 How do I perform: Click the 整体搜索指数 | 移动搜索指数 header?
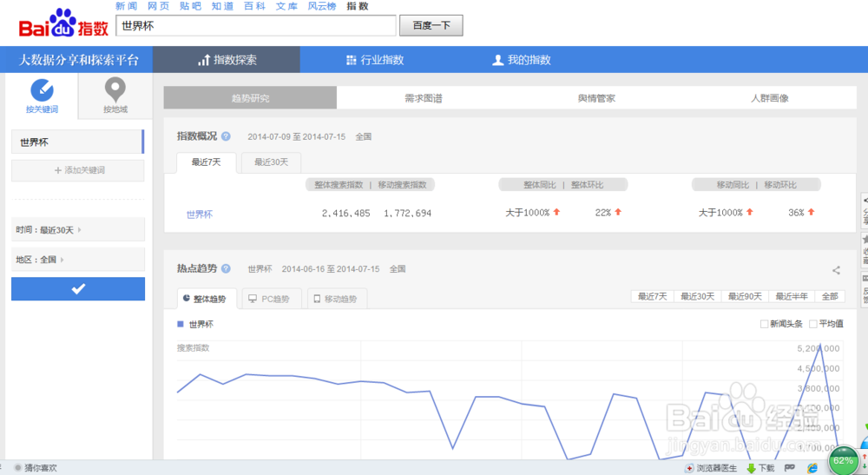[x=371, y=185]
